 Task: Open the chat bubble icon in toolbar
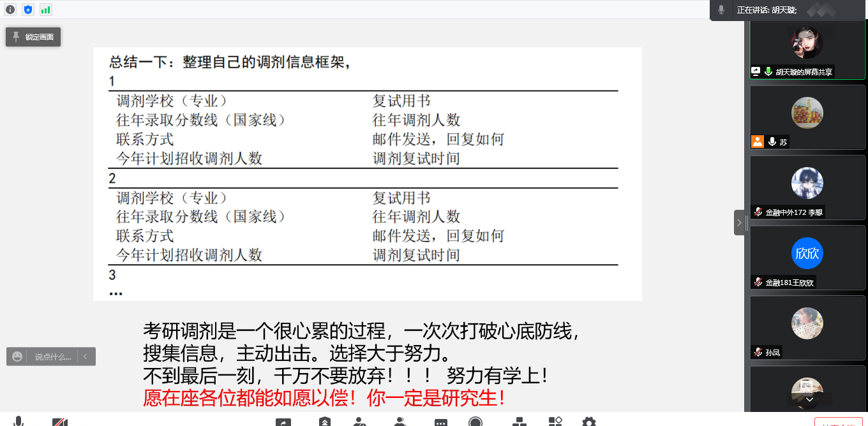[x=441, y=422]
